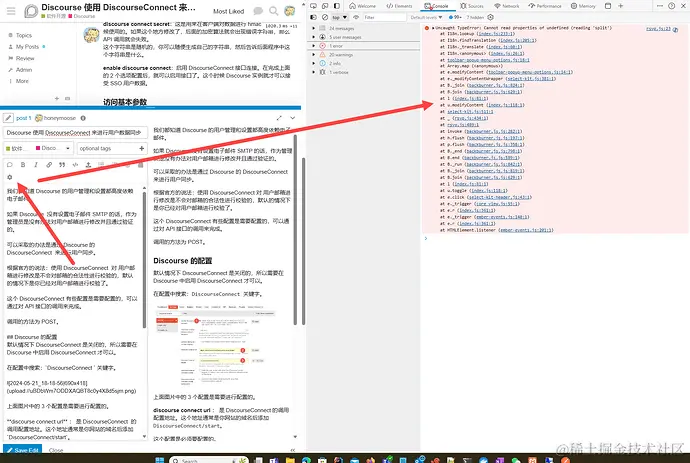Click the plus more tools tab button

(620, 6)
